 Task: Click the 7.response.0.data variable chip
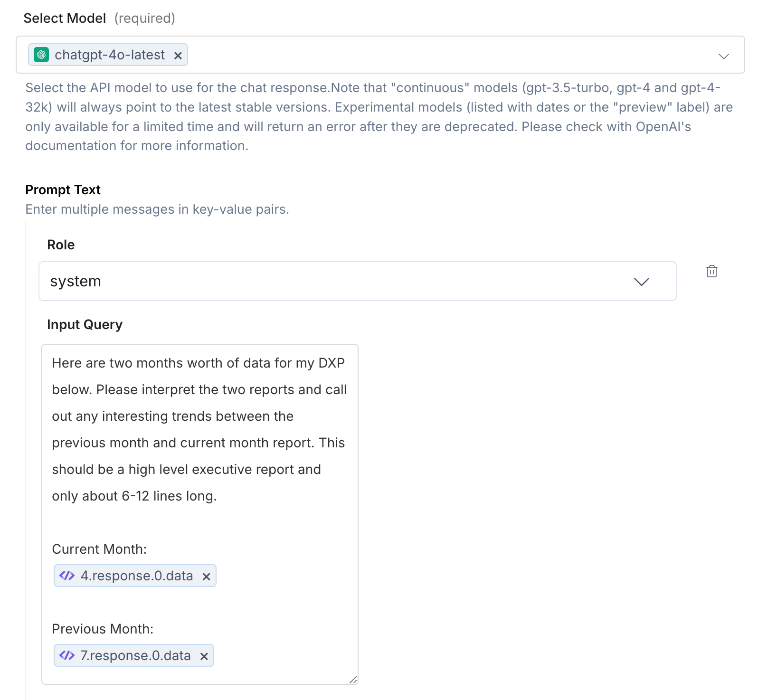pos(134,655)
